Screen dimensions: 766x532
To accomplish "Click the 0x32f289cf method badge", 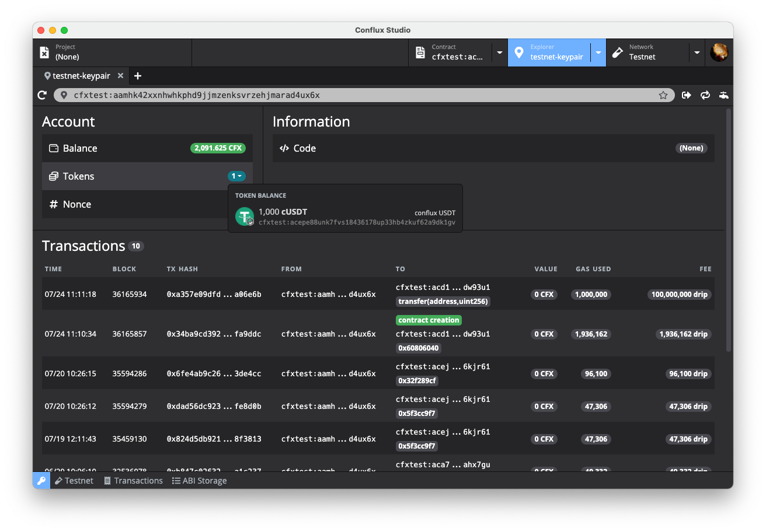I will pyautogui.click(x=418, y=381).
